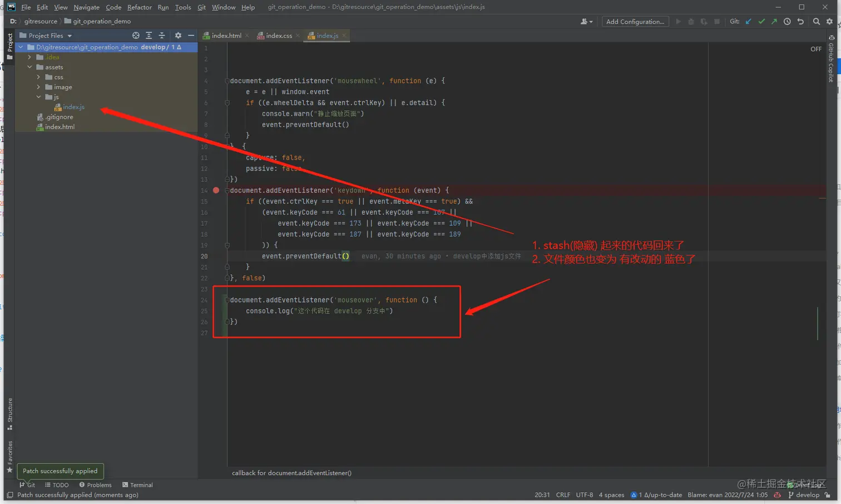Screen dimensions: 841x504
Task: Click the 4 spaces indent setting
Action: coord(611,495)
